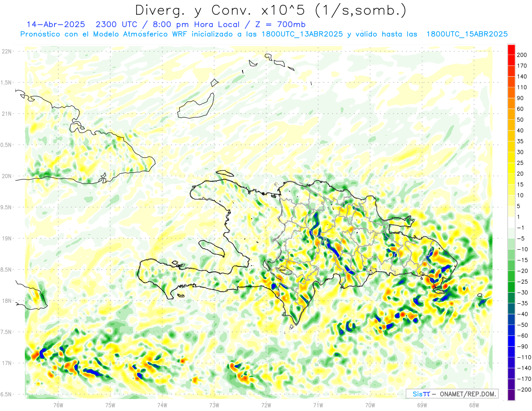532x411 pixels.
Task: Click the "75W" longitude axis label
Action: 110,405
